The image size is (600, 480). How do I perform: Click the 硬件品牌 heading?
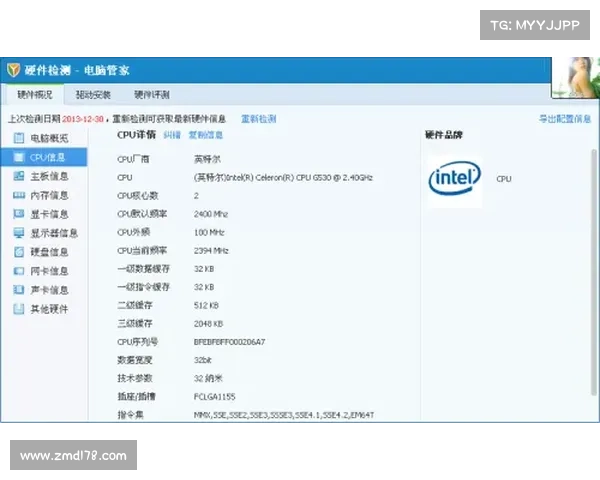tap(443, 135)
